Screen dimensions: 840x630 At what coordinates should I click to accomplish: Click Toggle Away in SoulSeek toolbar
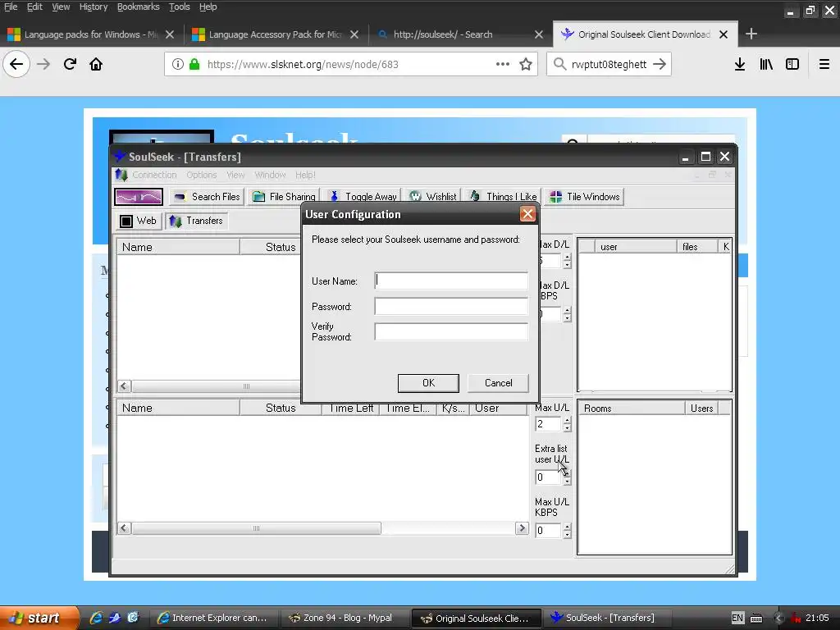(363, 197)
